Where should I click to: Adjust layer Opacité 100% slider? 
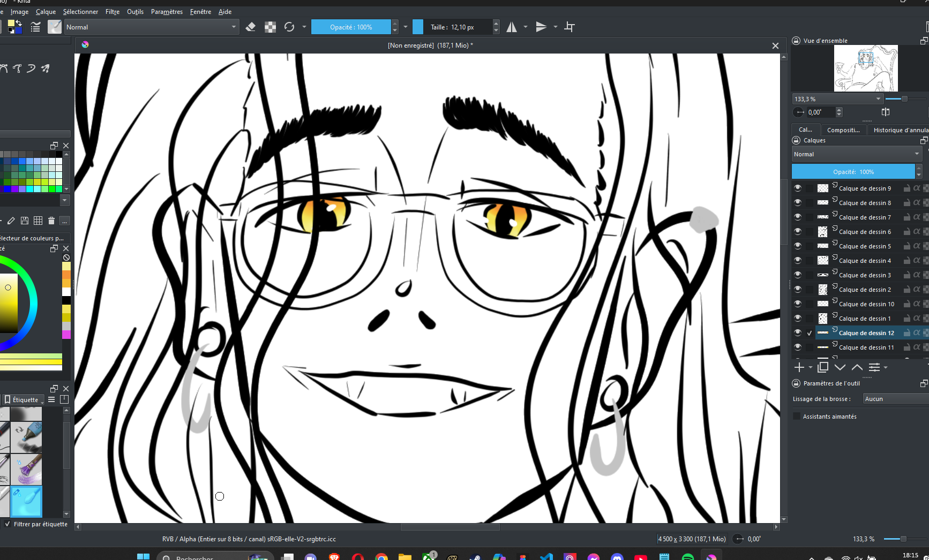coord(853,172)
